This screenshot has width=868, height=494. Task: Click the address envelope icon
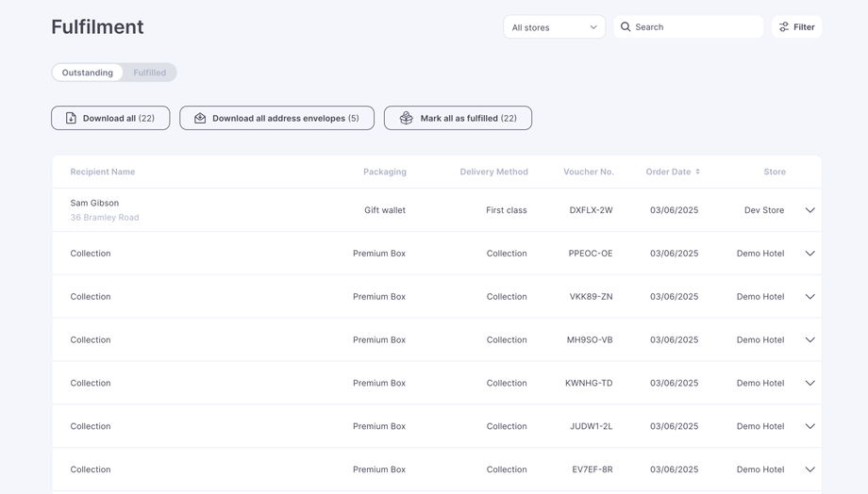tap(200, 118)
